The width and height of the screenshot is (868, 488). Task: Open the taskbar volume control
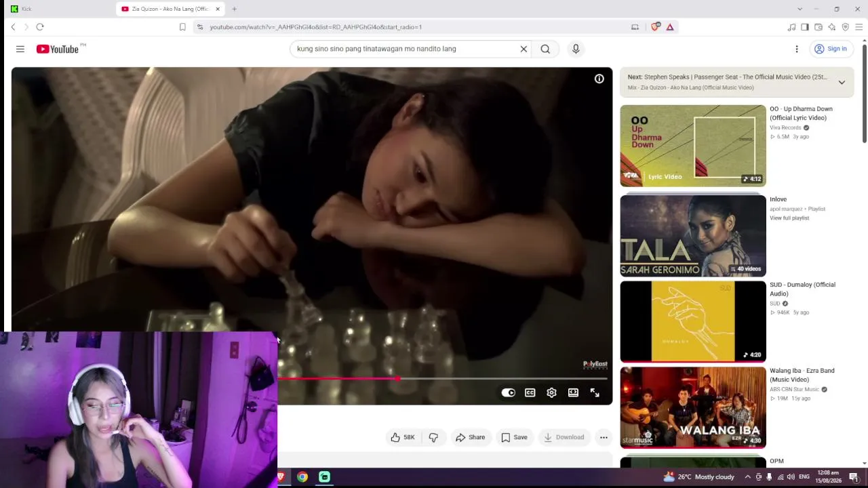791,477
